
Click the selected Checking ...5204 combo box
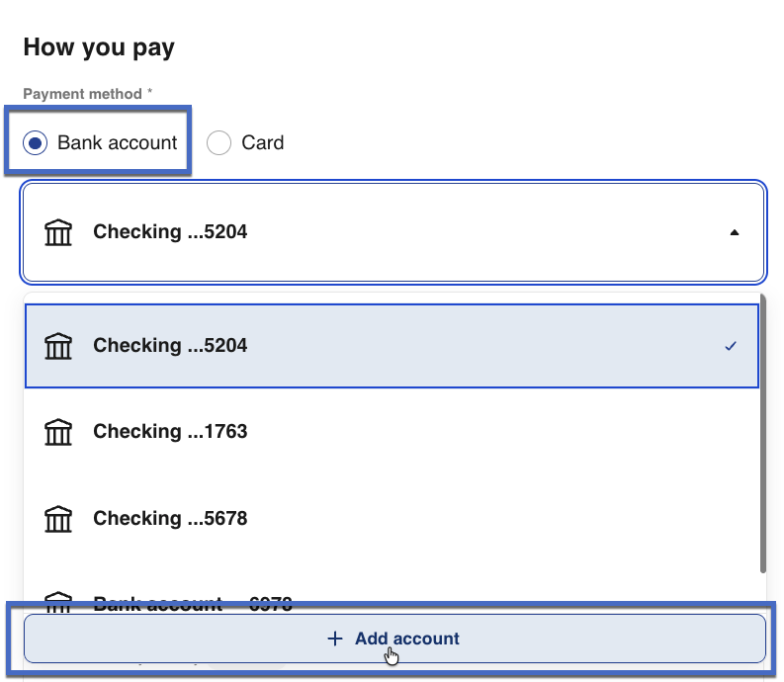[x=392, y=233]
